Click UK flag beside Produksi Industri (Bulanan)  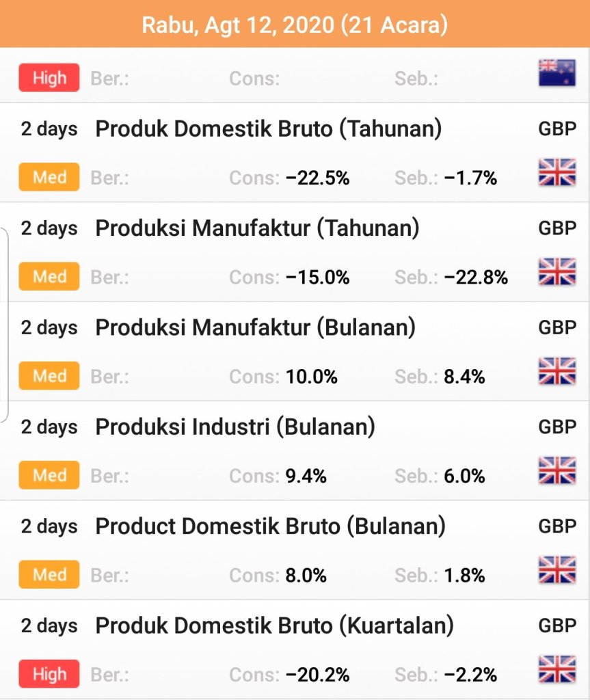click(557, 470)
